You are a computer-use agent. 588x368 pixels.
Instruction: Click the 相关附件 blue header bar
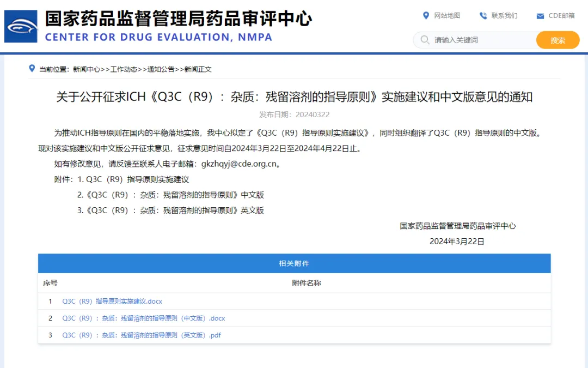pyautogui.click(x=294, y=263)
